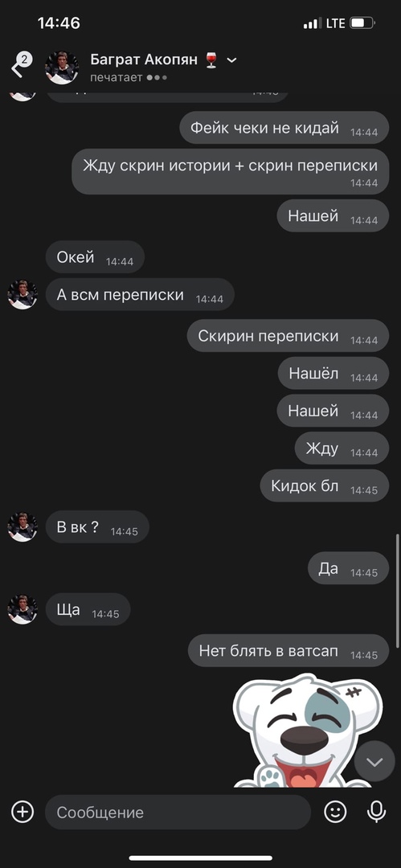Tap the back arrow with unread badge

21,65
